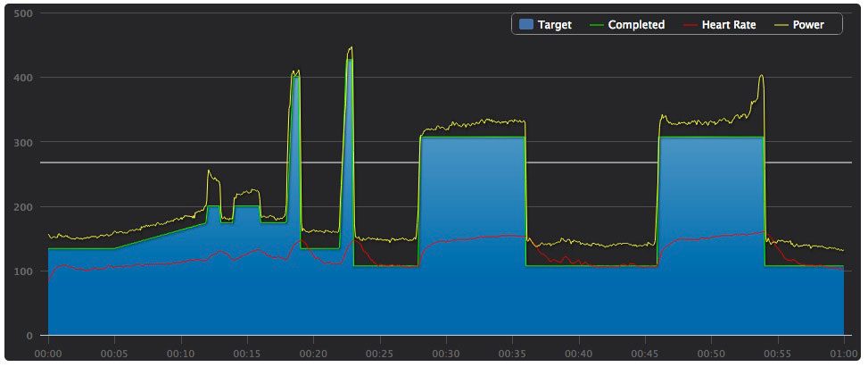Click the power spike peak near 00:19
Screen dimensions: 868x367
(x=295, y=72)
